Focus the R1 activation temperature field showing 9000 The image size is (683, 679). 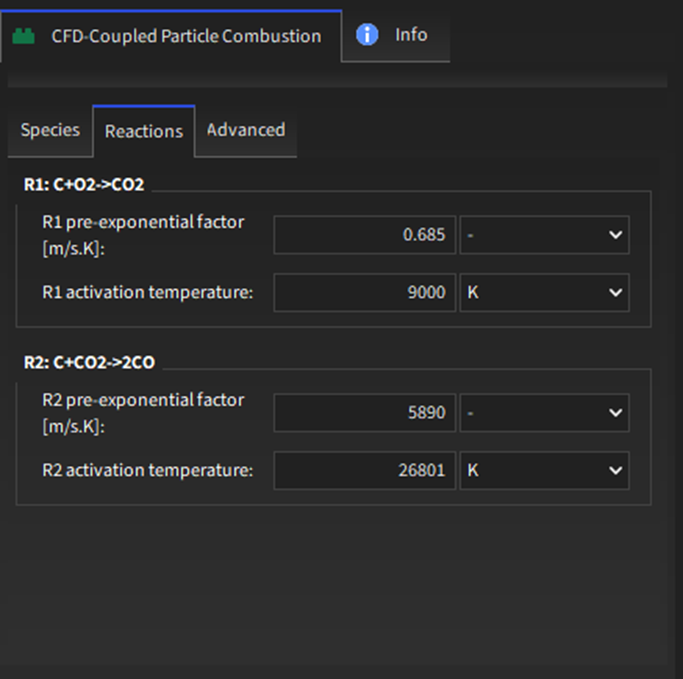(x=365, y=293)
